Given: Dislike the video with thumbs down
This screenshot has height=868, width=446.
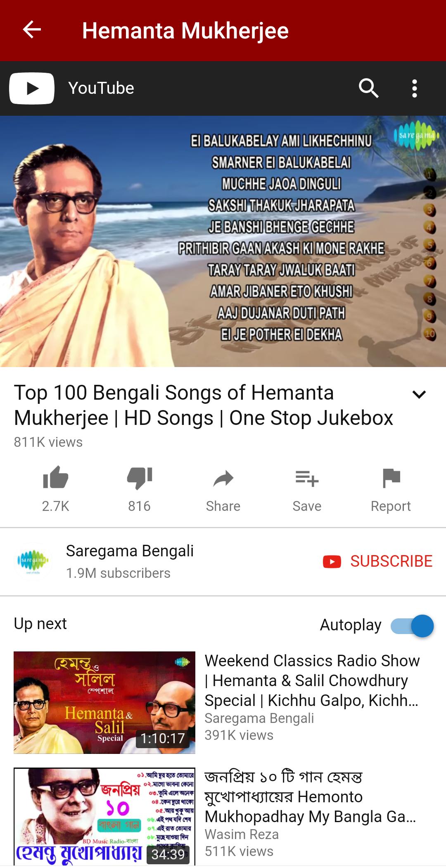Looking at the screenshot, I should (x=140, y=478).
